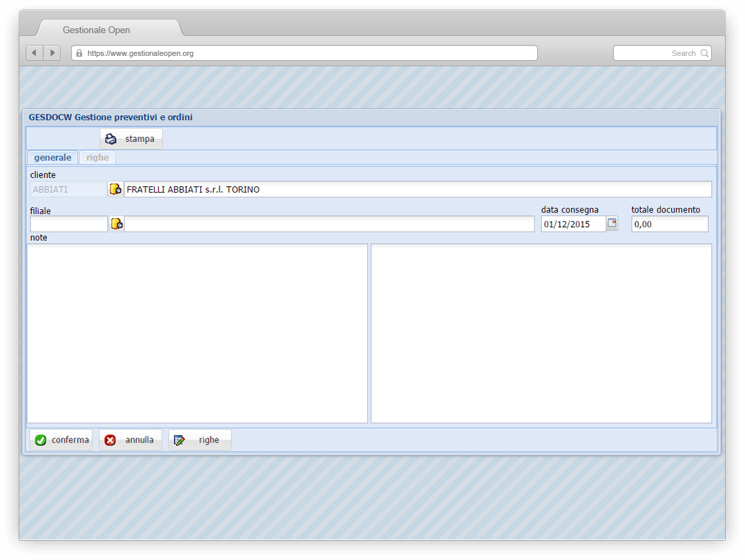745x560 pixels.
Task: Click the righe button at bottom
Action: point(200,440)
